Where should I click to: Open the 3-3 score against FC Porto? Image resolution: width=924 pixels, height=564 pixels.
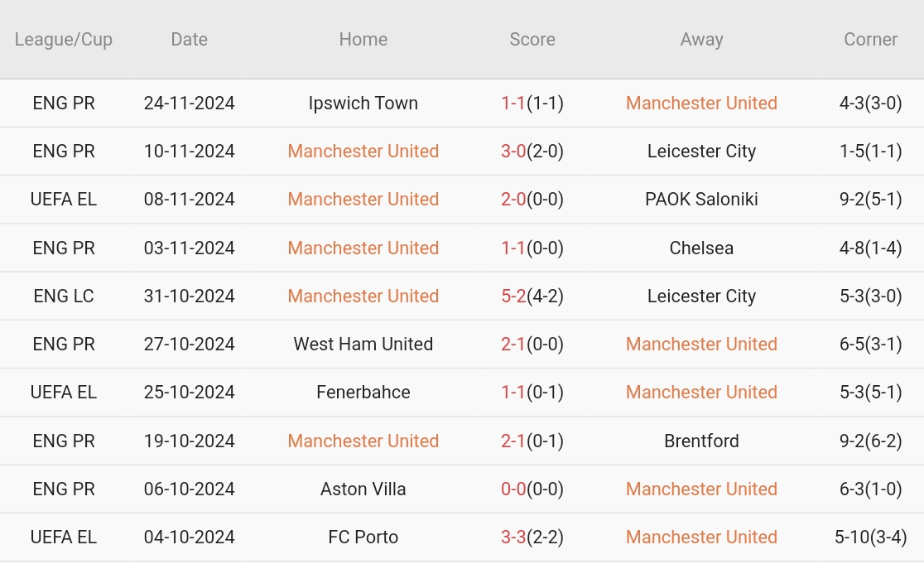[x=513, y=537]
